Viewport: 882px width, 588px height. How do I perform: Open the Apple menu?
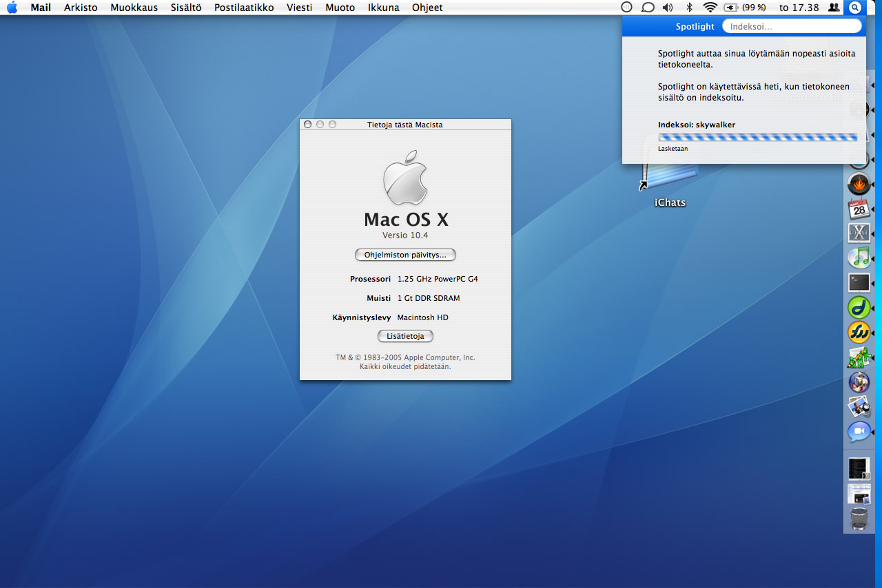[12, 8]
